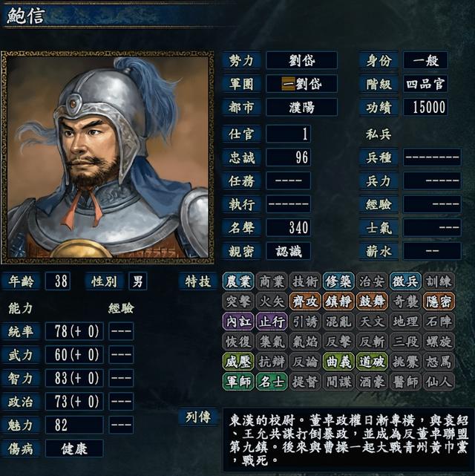Click the 親密 field 認識

point(288,251)
